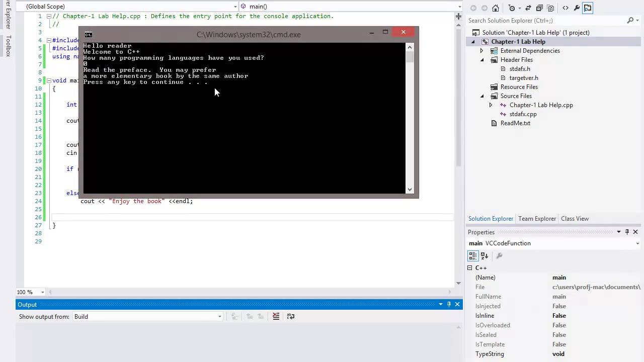Image resolution: width=644 pixels, height=362 pixels.
Task: Click the Home icon in Solution Explorer toolbar
Action: (x=496, y=8)
